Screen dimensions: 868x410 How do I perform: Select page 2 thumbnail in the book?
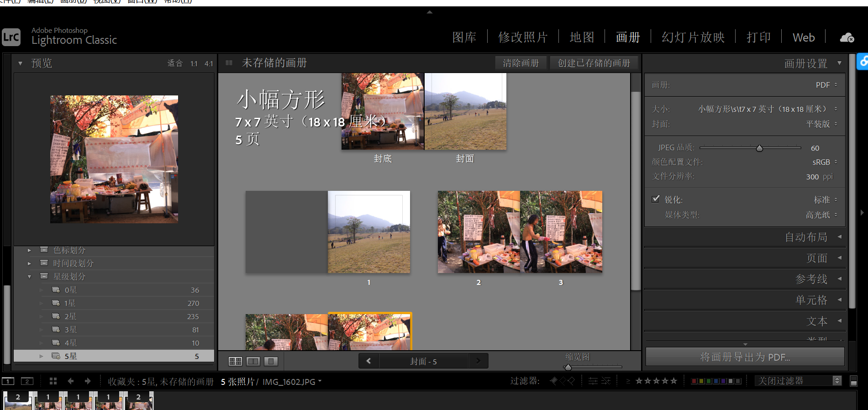[x=479, y=232]
